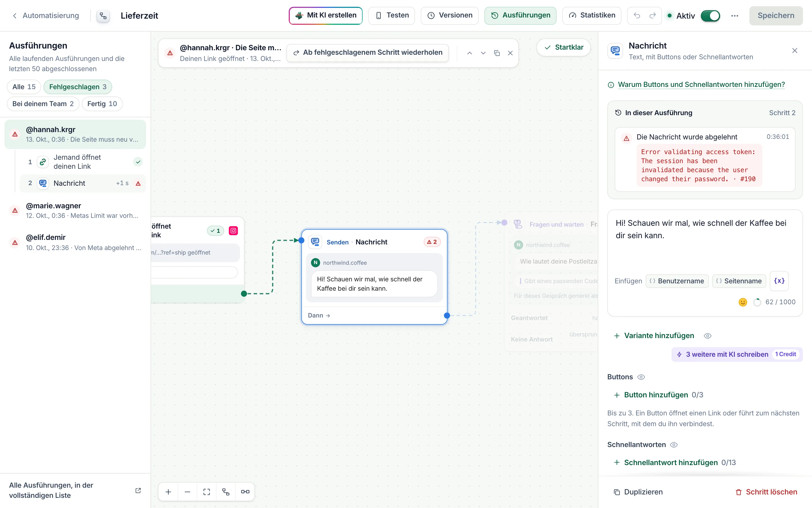Zoom in on canvas with plus icon
Screen dimensions: 812x508
coord(168,492)
